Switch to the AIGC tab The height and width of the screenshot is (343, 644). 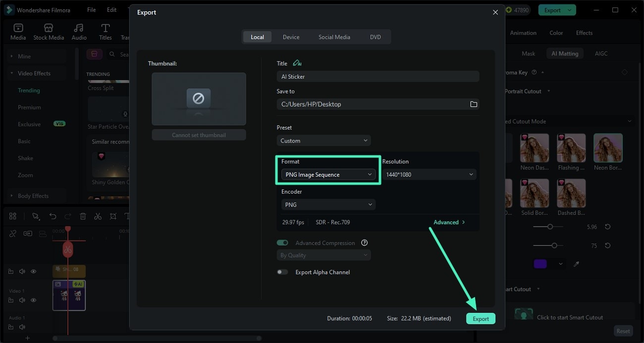(601, 53)
